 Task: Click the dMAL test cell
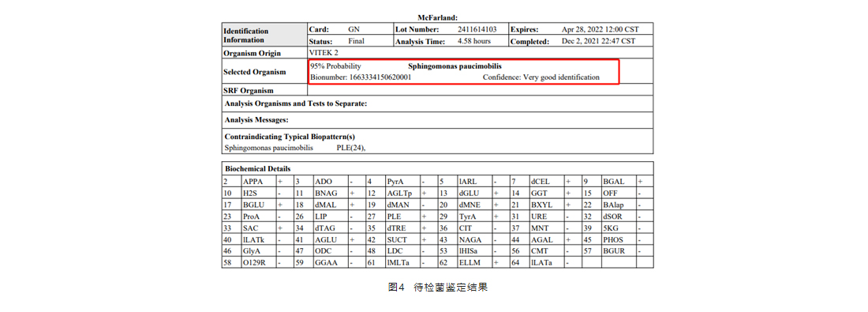[331, 205]
